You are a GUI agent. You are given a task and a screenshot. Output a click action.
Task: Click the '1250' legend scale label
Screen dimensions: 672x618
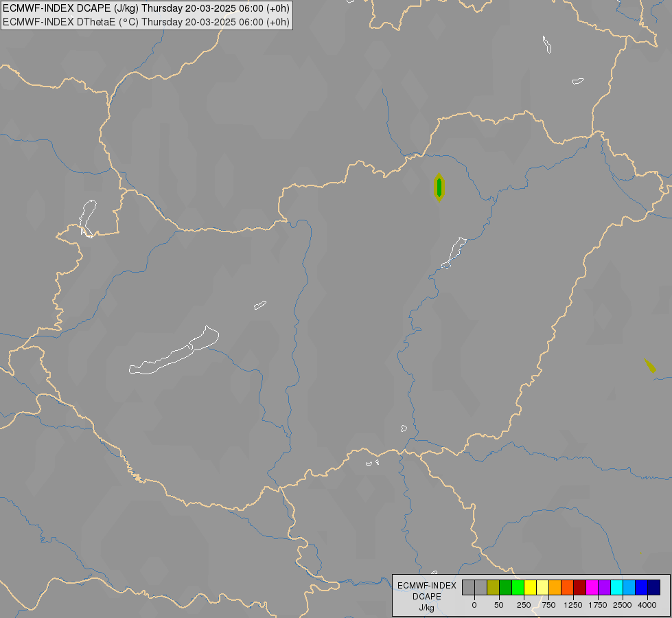[573, 605]
